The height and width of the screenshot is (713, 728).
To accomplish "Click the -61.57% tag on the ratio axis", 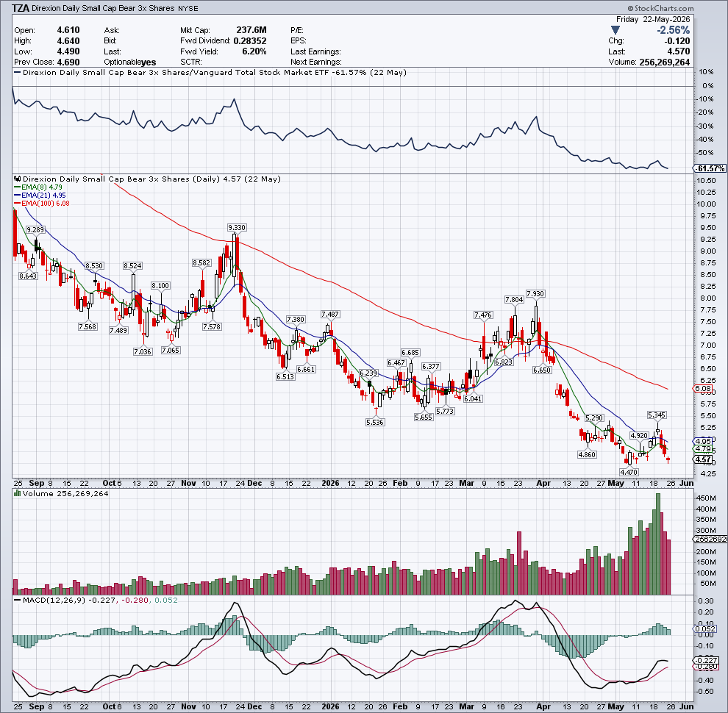I will tap(710, 168).
